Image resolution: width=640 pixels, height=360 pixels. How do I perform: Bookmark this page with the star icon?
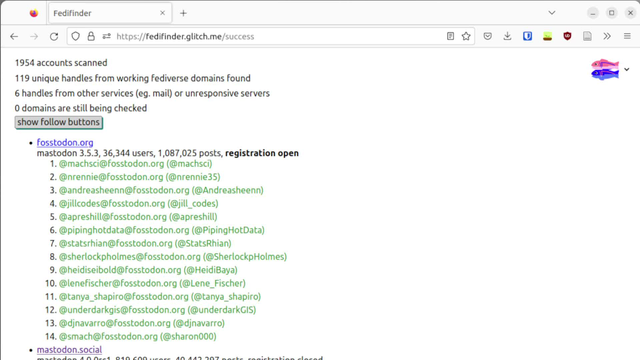[x=466, y=36]
